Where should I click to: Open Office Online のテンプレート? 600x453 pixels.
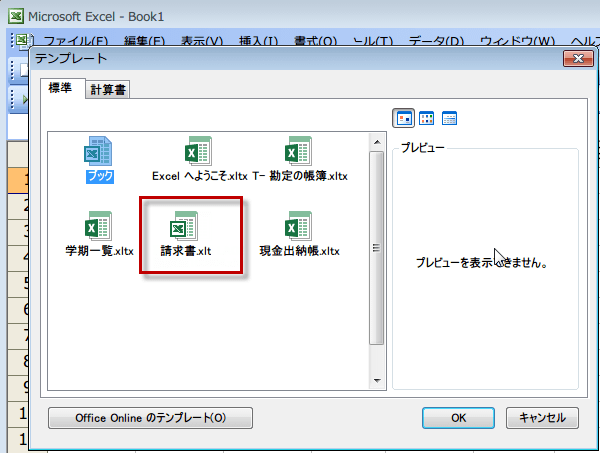(150, 417)
